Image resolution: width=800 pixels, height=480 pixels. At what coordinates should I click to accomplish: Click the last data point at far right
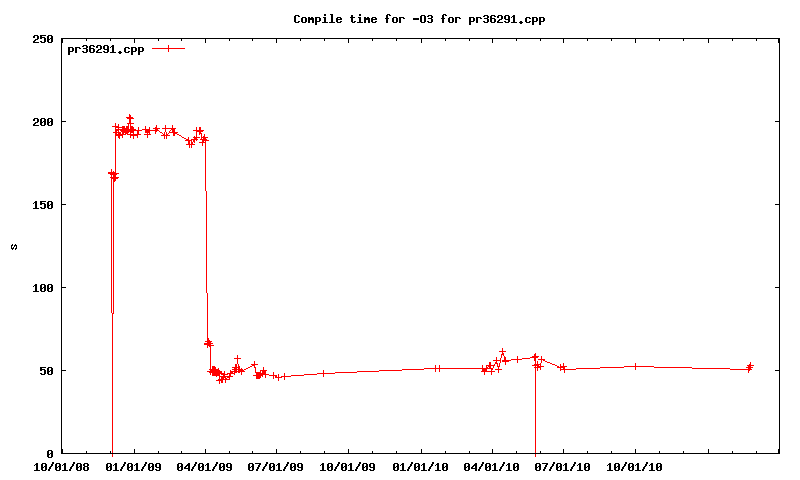click(750, 366)
